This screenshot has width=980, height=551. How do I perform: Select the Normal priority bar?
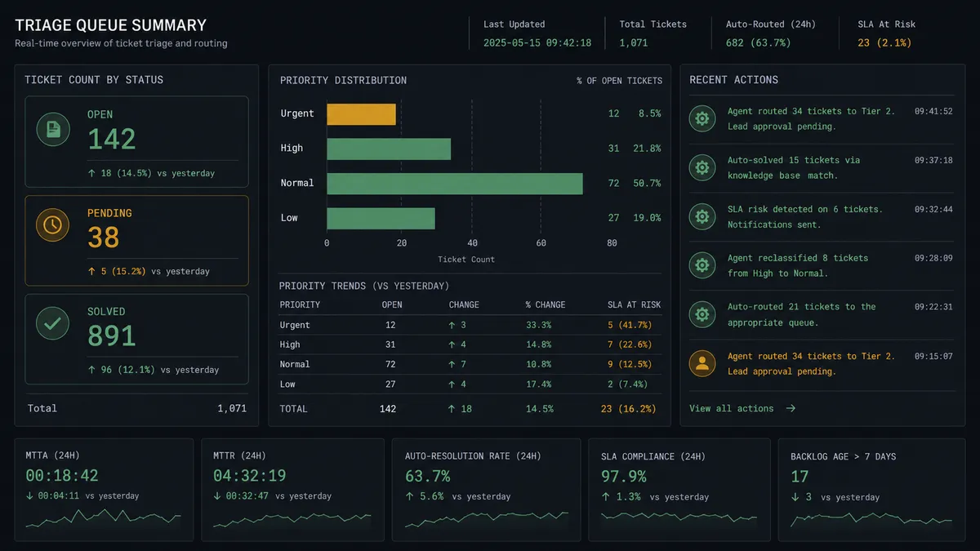pyautogui.click(x=455, y=184)
